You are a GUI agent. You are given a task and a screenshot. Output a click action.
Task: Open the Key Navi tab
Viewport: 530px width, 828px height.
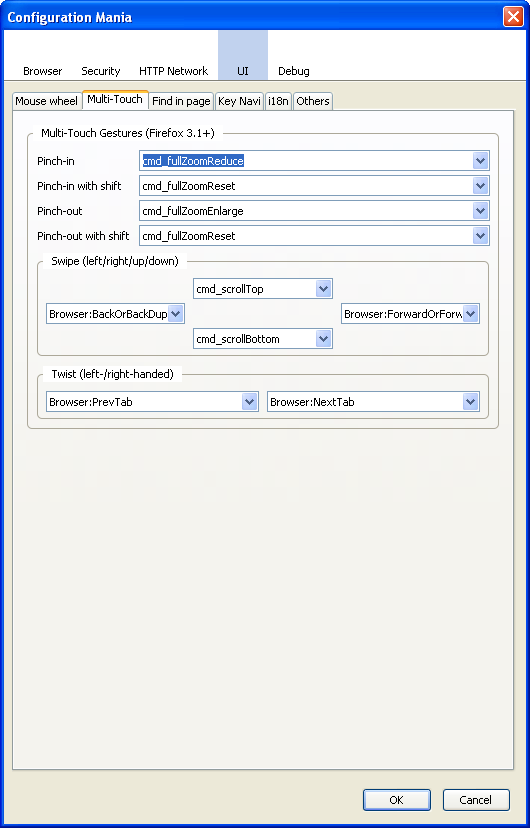239,101
